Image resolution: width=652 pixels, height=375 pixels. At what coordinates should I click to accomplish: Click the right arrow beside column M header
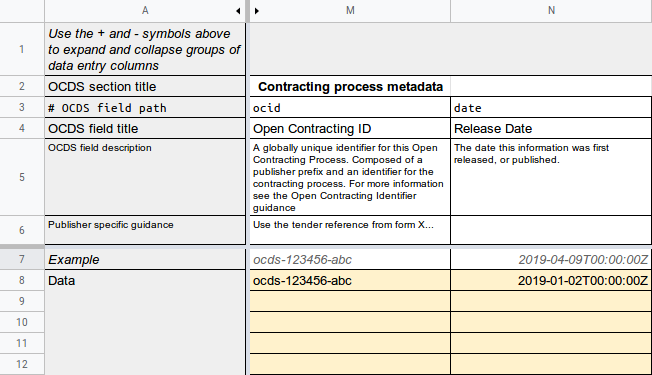click(x=257, y=11)
